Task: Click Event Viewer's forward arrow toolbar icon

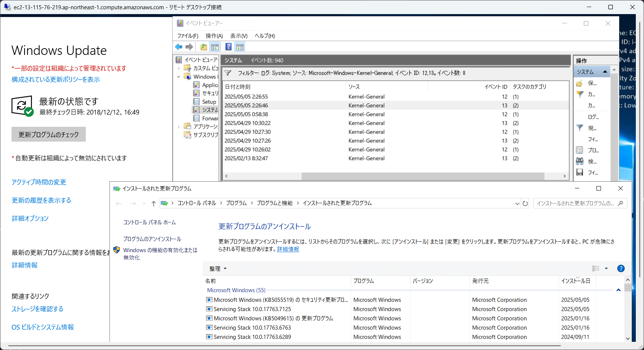Action: pos(189,47)
